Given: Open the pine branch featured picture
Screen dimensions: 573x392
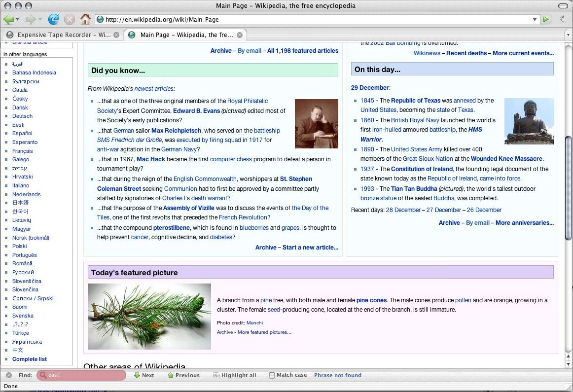Looking at the screenshot, I should [149, 317].
